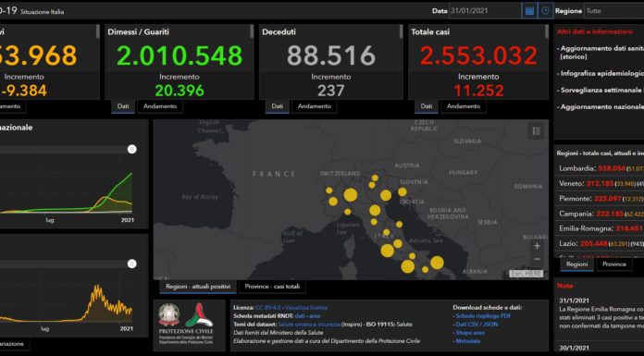Viewport: 644px width, 356px height.
Task: Open the Metadata download link
Action: pyautogui.click(x=468, y=341)
